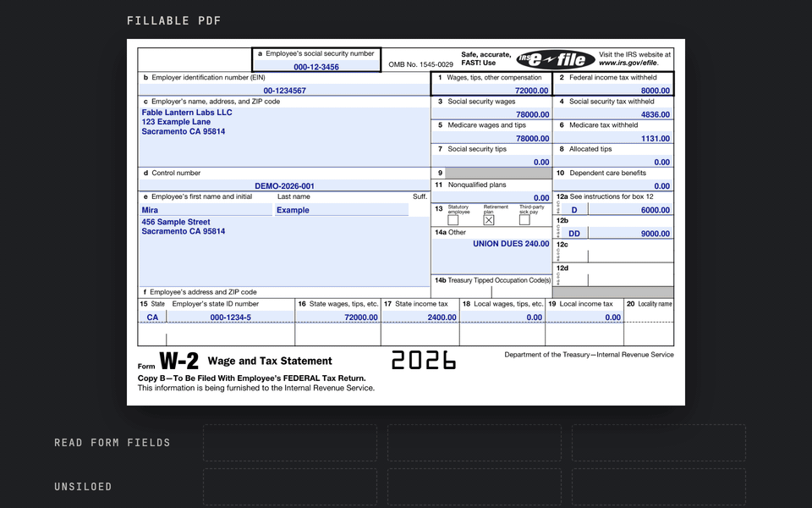The image size is (812, 508).
Task: Click the employee's social security number field
Action: click(x=316, y=66)
